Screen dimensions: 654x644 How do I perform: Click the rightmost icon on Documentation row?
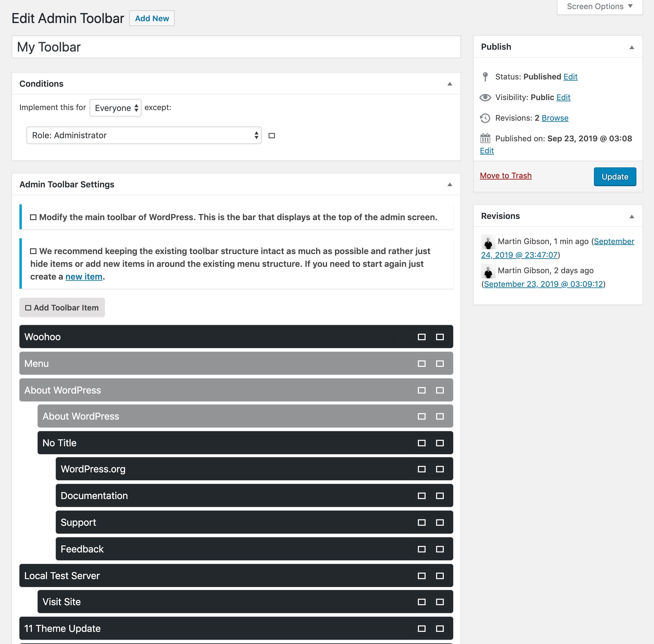click(x=440, y=496)
